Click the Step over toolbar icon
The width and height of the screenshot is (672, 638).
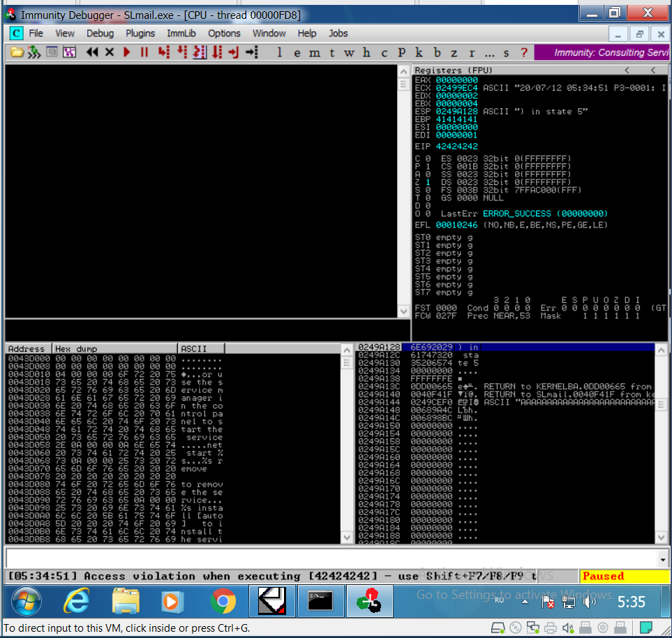coord(182,52)
